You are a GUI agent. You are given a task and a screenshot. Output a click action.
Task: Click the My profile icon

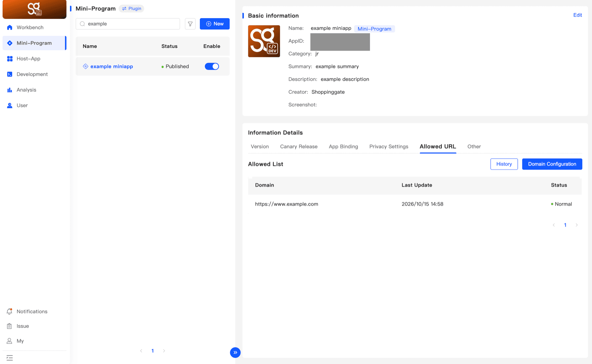point(10,341)
